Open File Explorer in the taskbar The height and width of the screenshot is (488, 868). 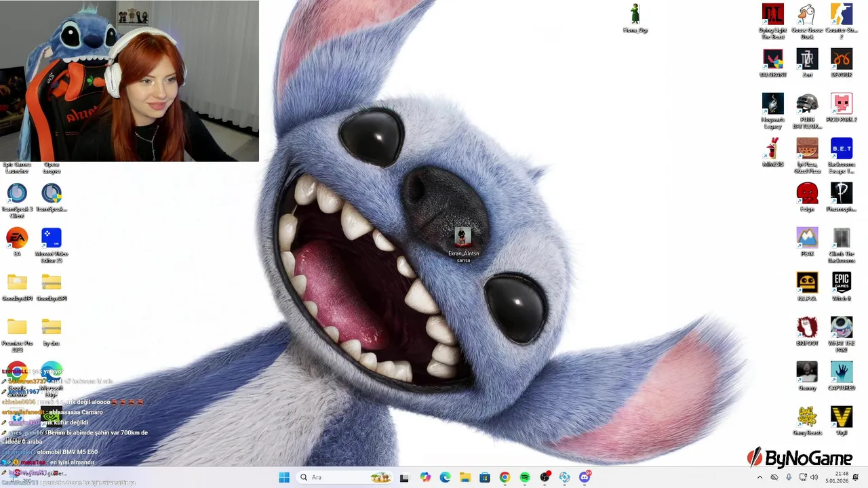(465, 477)
